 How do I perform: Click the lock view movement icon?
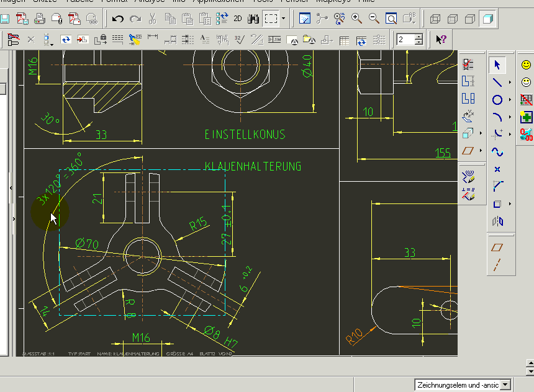point(101,40)
